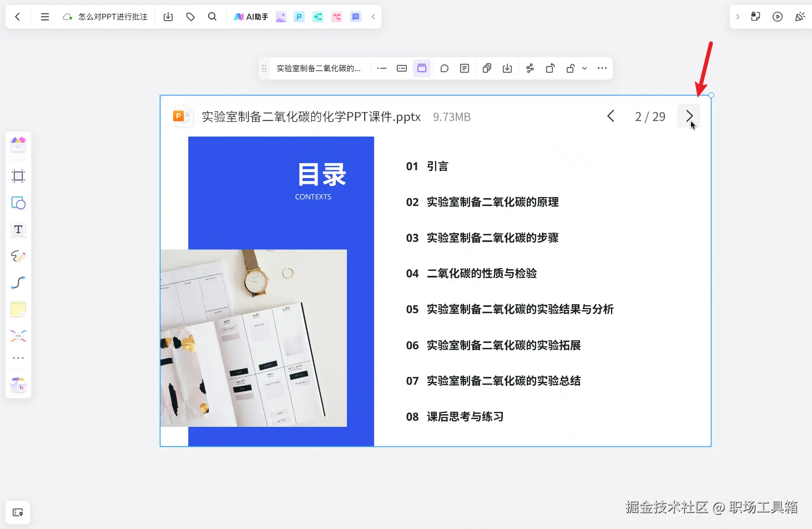Click the AI image generation icon
The height and width of the screenshot is (529, 812).
coord(281,17)
